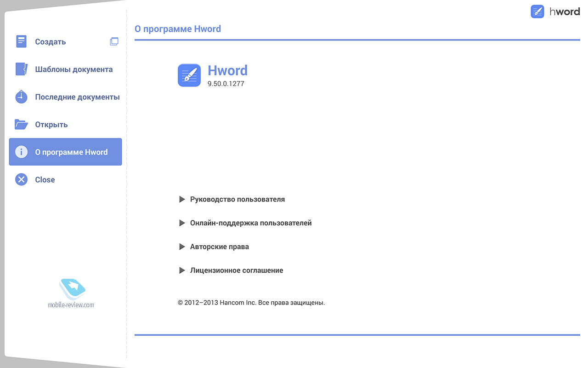Expand Лицензионное соглашение triangle
This screenshot has height=368, width=588.
182,270
